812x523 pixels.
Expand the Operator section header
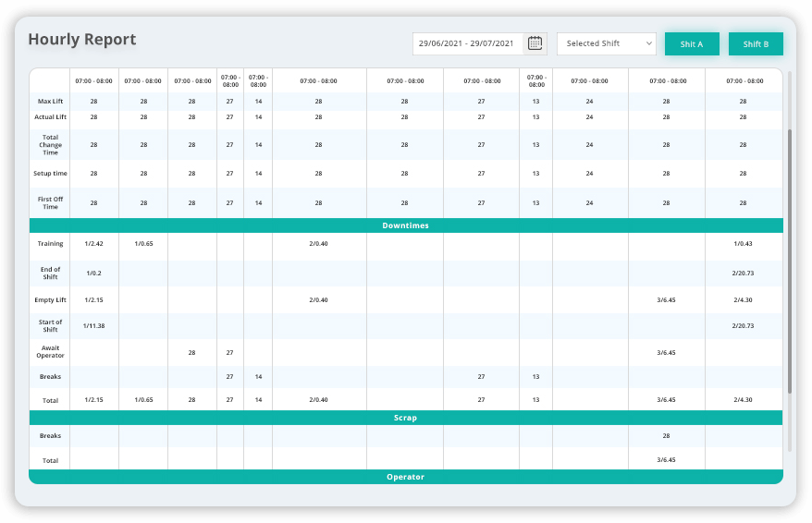pos(405,477)
